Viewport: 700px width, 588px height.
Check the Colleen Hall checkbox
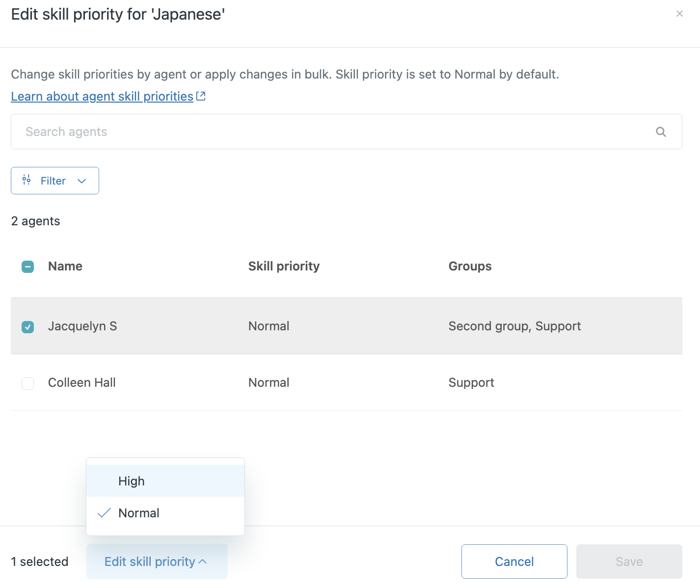coord(28,383)
